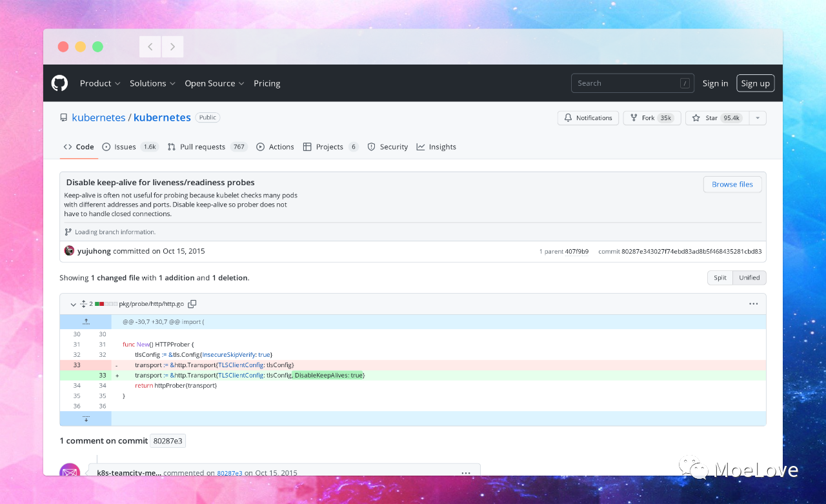This screenshot has width=826, height=504.
Task: Select the Unified diff view
Action: (x=749, y=277)
